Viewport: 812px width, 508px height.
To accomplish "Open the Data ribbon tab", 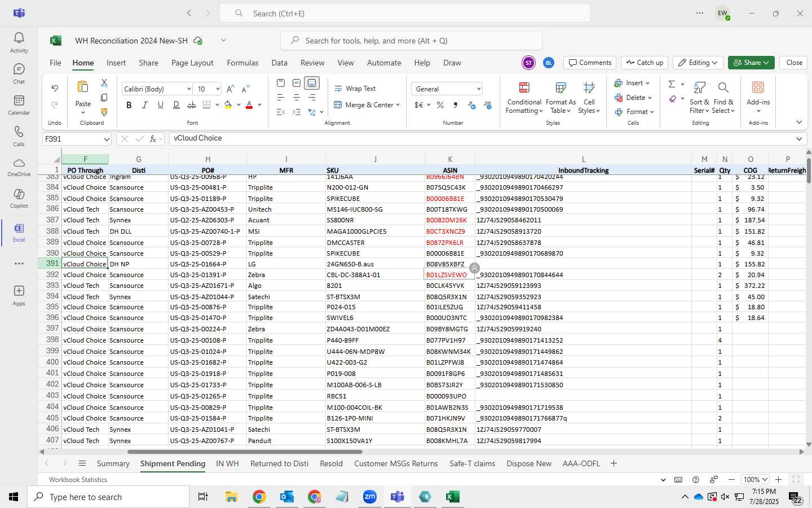I will [x=279, y=63].
